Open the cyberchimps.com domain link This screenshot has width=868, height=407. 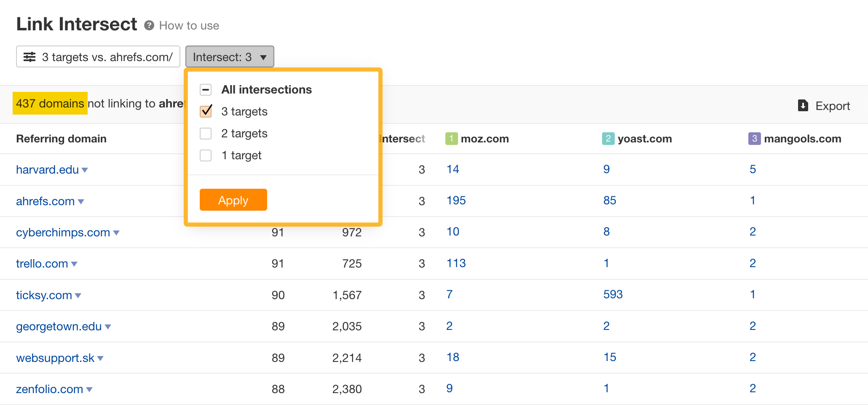click(x=63, y=232)
